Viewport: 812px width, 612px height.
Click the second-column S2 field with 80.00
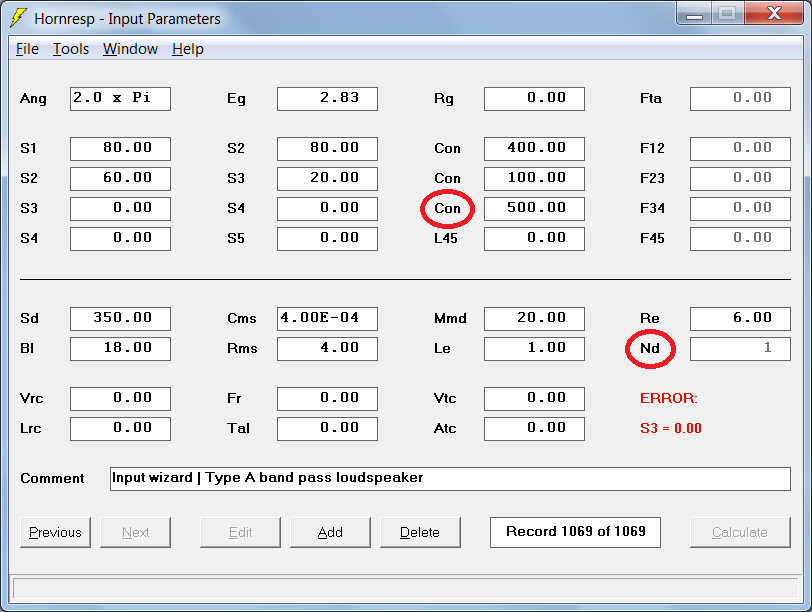[x=327, y=149]
